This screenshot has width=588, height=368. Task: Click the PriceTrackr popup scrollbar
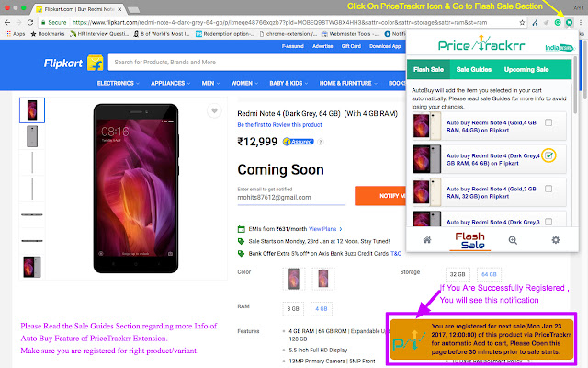pos(575,86)
